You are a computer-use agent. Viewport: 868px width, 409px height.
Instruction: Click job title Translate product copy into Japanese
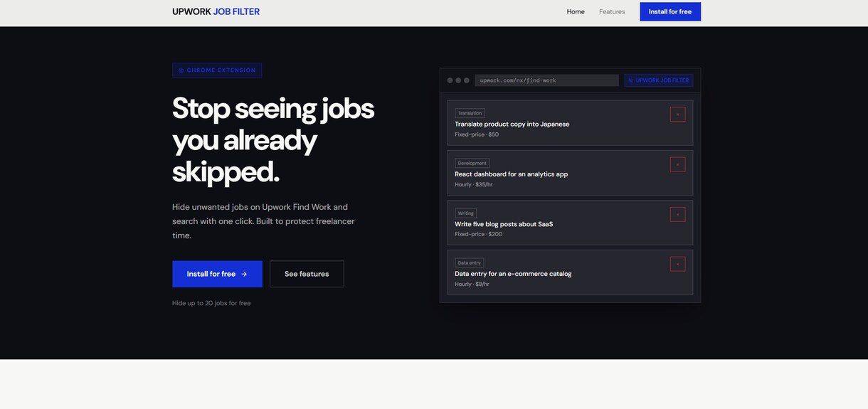point(512,124)
